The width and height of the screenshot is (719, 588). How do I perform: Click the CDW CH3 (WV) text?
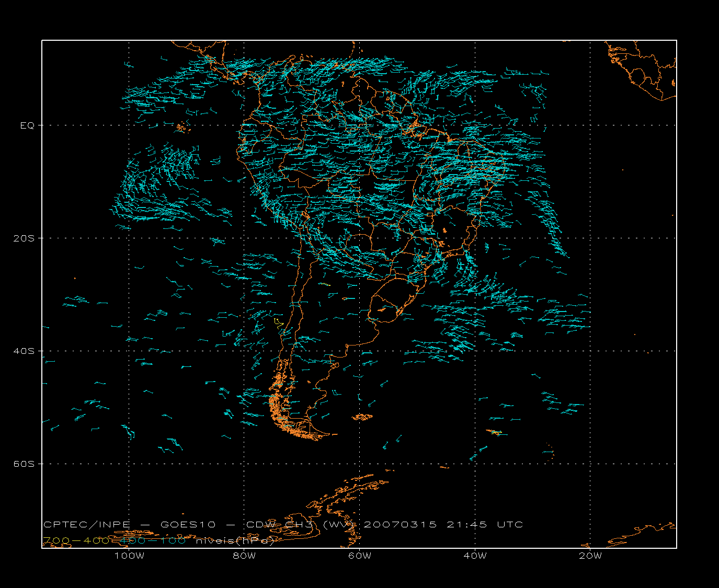pos(301,525)
